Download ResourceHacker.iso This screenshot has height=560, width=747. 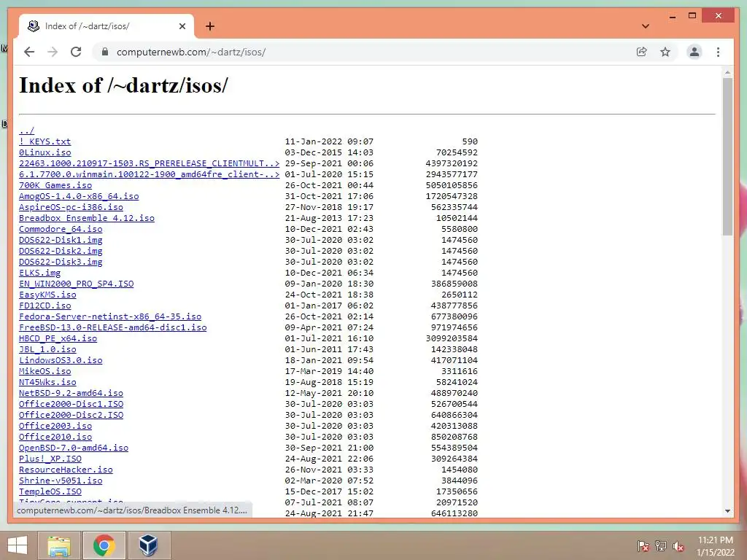click(x=66, y=470)
